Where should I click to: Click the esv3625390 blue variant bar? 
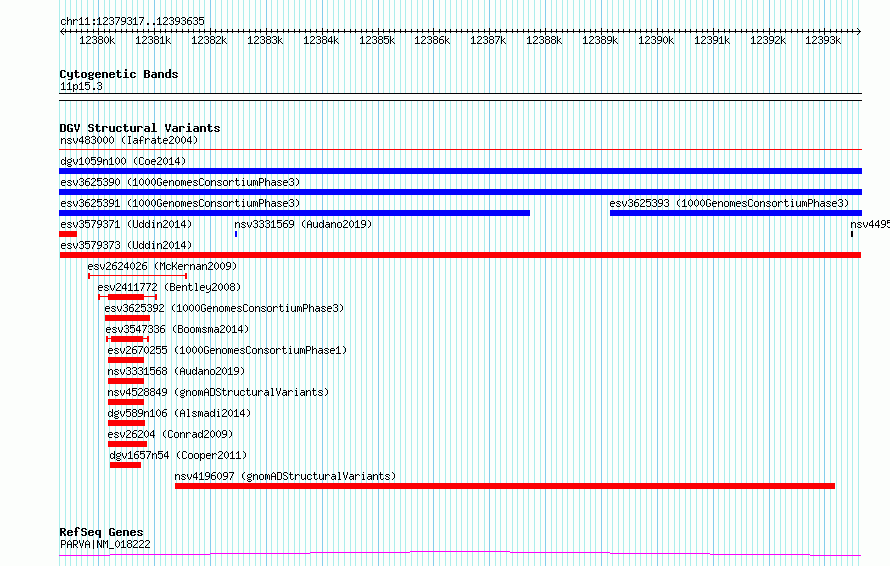point(460,192)
